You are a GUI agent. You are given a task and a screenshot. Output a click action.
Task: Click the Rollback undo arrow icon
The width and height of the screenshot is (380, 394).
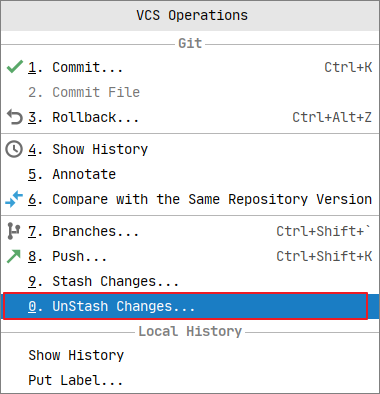14,117
